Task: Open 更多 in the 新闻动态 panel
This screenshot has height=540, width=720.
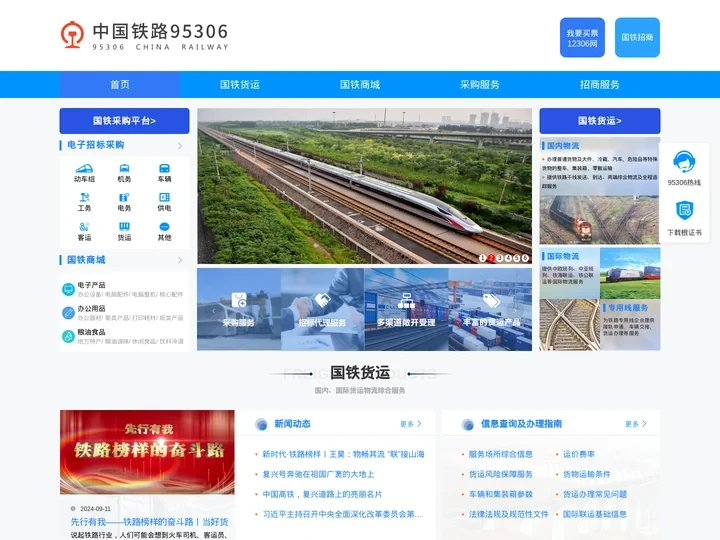Action: (411, 424)
